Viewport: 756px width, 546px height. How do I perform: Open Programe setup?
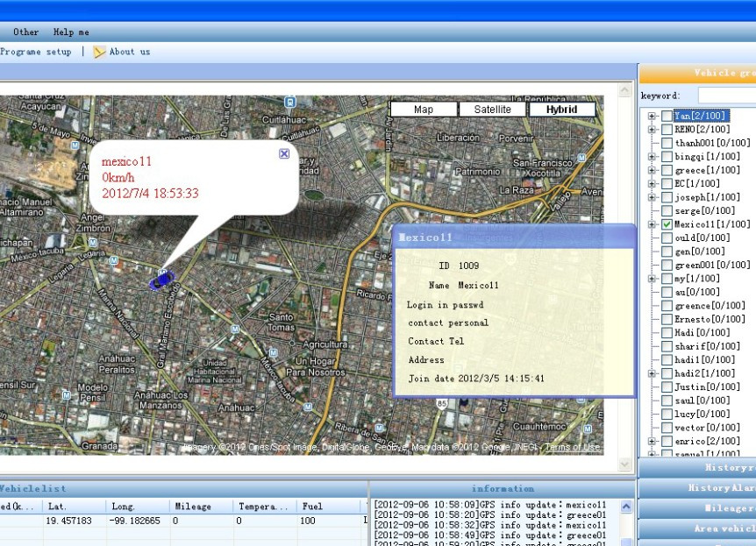36,52
